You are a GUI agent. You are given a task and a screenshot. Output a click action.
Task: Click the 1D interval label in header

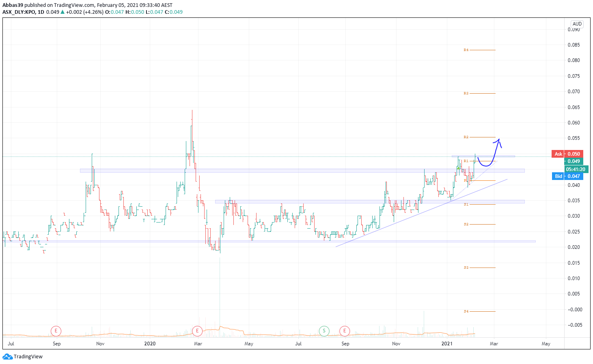(41, 12)
